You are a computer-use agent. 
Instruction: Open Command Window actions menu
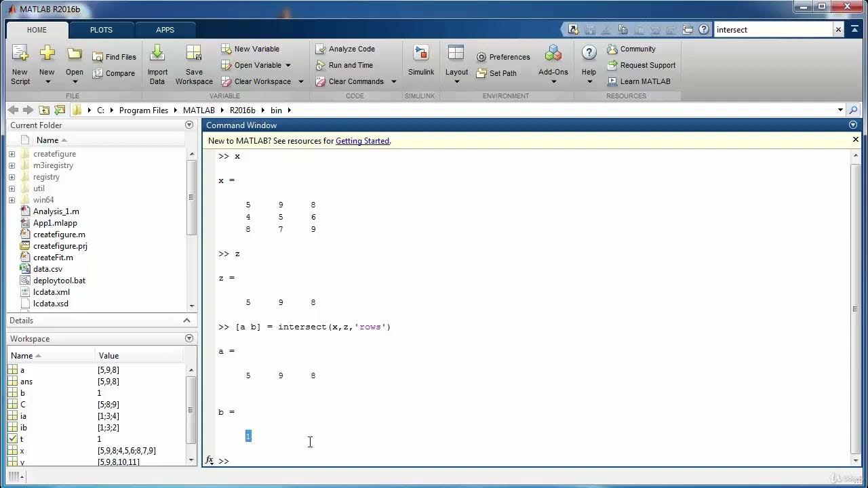pos(853,125)
